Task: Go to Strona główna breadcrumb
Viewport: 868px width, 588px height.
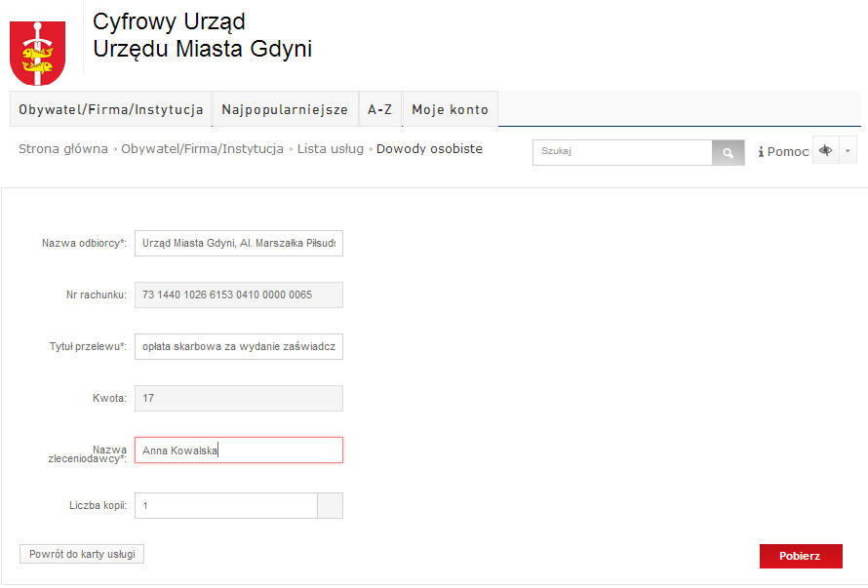Action: [63, 149]
